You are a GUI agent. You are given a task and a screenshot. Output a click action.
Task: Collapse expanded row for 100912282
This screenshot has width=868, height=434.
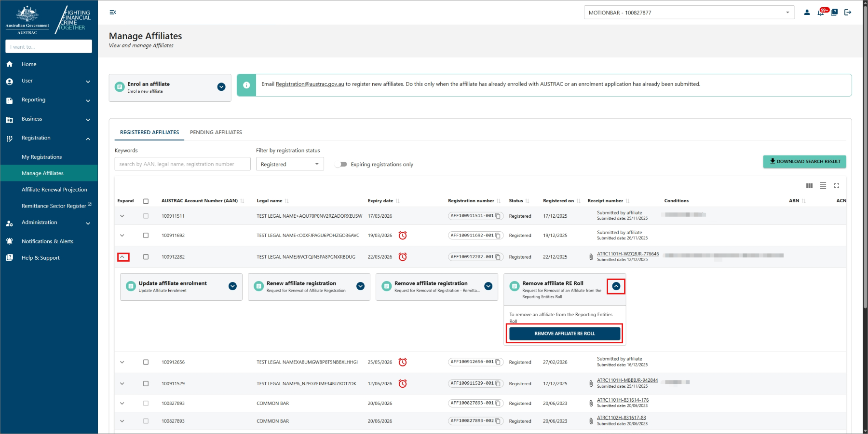[123, 257]
